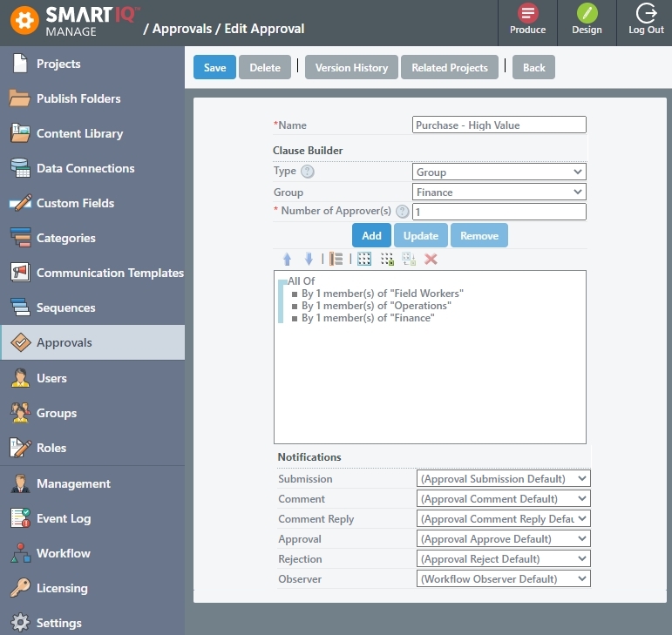The height and width of the screenshot is (635, 672).
Task: Click the red X delete clause icon
Action: [x=431, y=259]
